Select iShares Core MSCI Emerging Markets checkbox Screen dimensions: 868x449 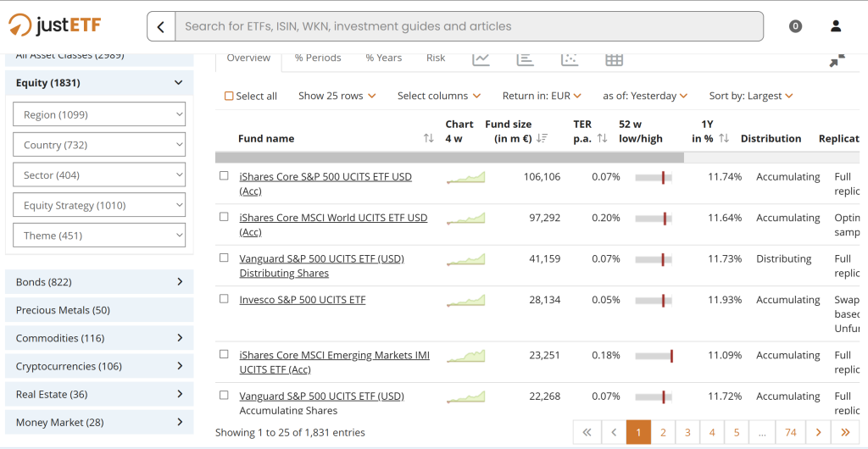tap(224, 354)
